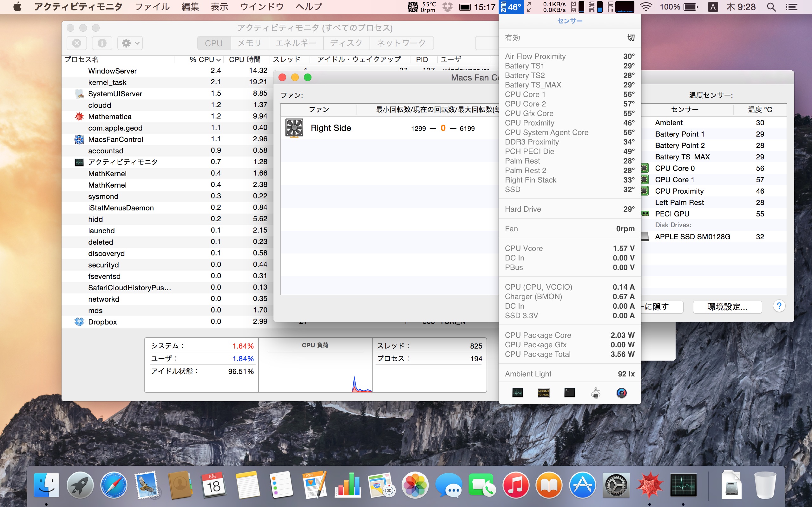812x507 pixels.
Task: Click the Quit Process X toolbar button
Action: tap(77, 43)
